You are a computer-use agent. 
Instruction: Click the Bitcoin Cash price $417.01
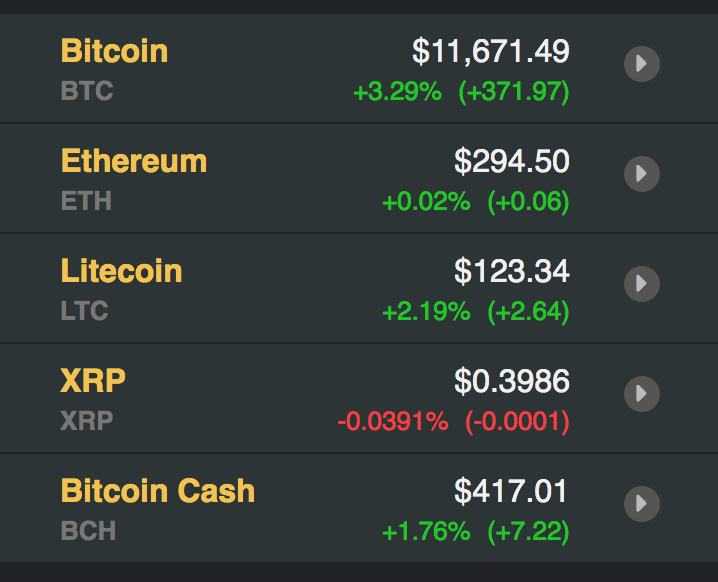coord(511,491)
